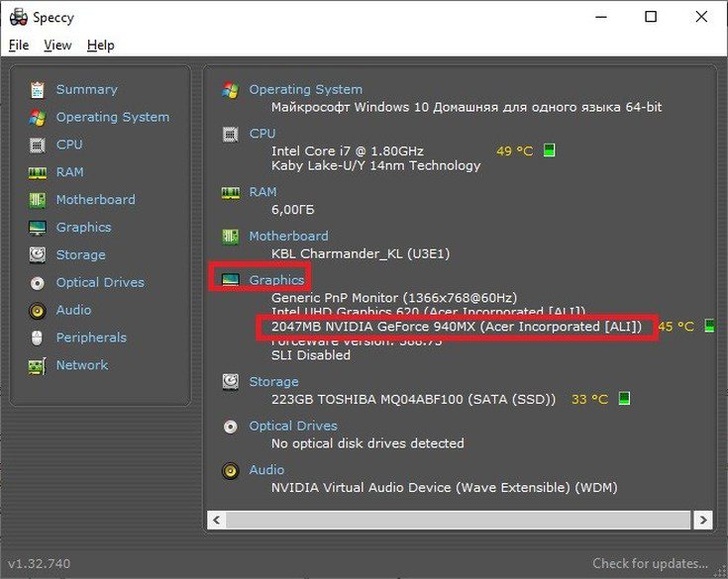Open the Network card icon in sidebar
Image resolution: width=728 pixels, height=579 pixels.
pos(38,365)
